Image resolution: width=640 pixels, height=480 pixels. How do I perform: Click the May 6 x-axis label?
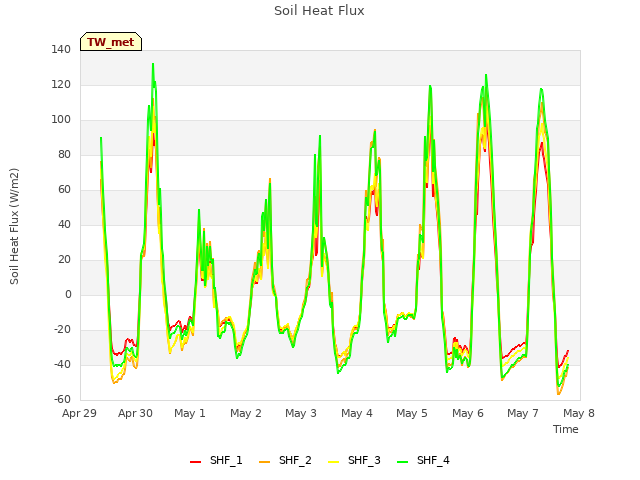click(468, 413)
